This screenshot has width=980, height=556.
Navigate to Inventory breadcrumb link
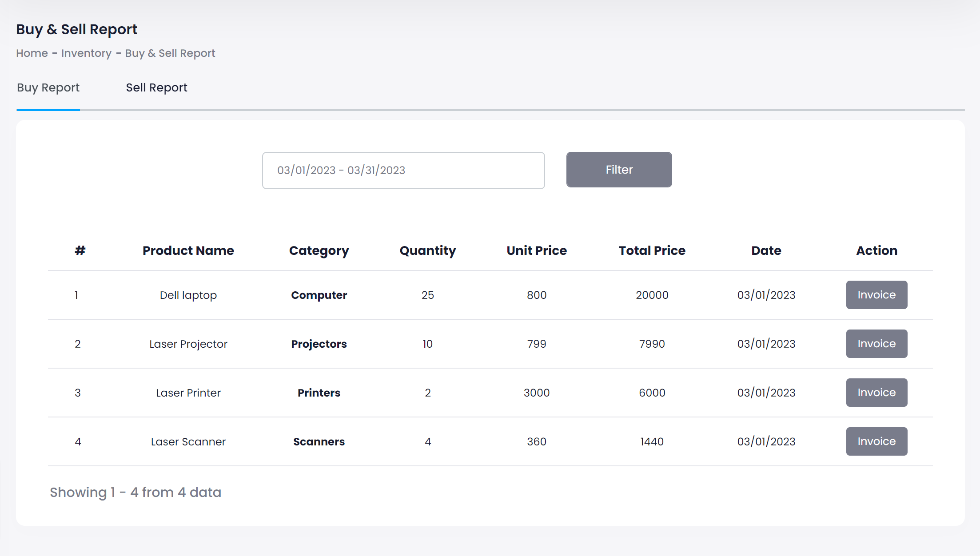click(x=86, y=53)
